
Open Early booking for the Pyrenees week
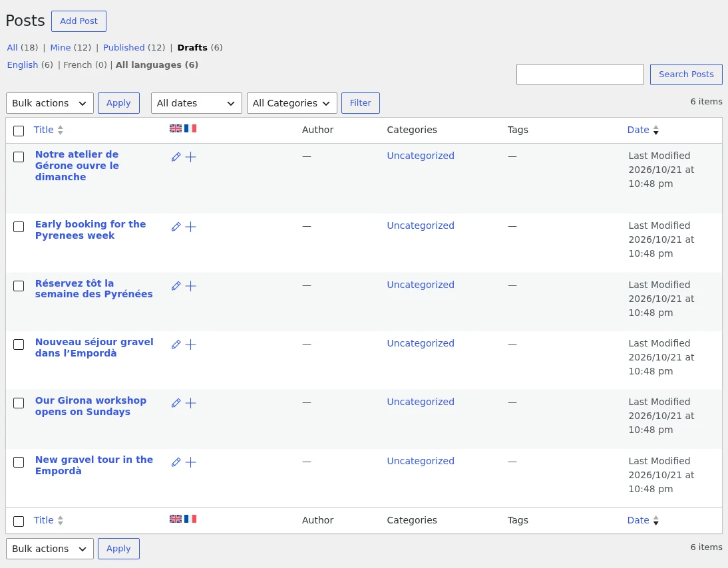[x=91, y=229]
